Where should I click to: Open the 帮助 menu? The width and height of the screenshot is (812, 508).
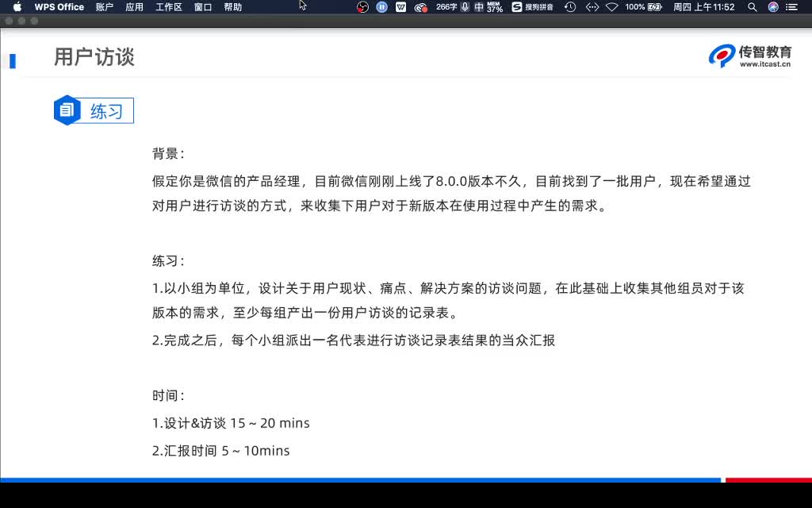(233, 6)
